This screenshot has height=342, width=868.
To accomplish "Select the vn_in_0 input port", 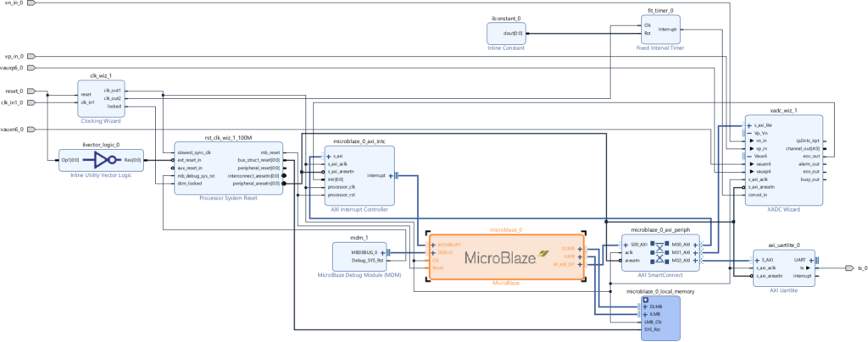I will click(31, 3).
